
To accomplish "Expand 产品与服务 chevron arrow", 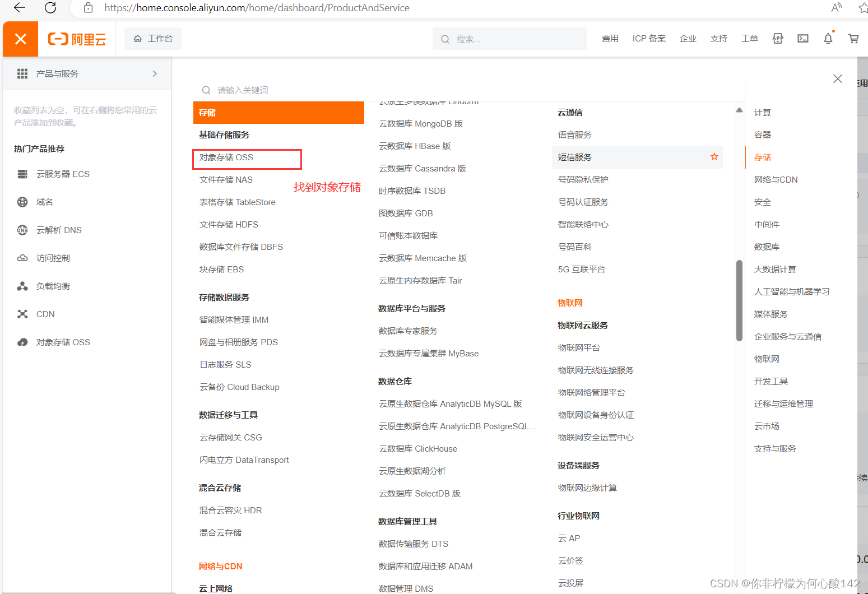I will 155,73.
